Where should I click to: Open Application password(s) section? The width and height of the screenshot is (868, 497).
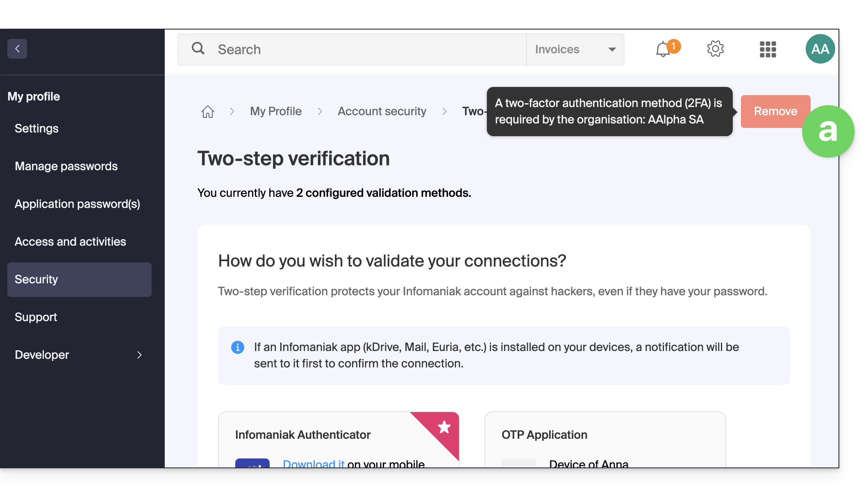tap(77, 204)
